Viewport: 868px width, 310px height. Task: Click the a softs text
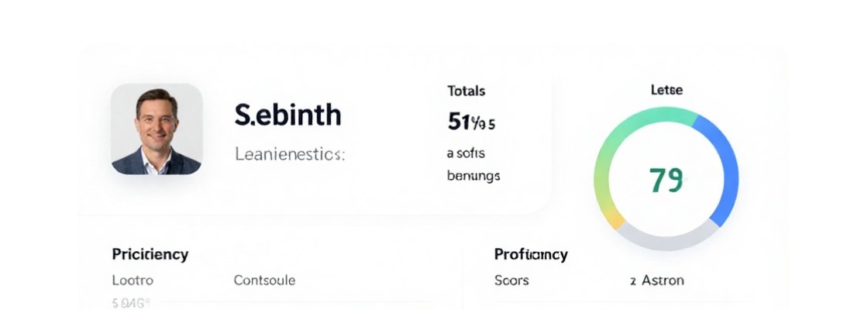coord(466,153)
